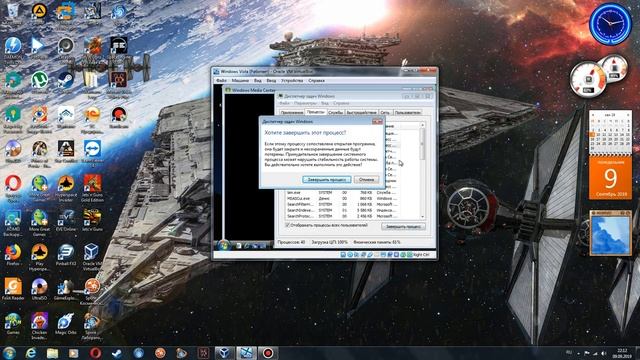Click the grayed end process button below the list
The width and height of the screenshot is (640, 360).
403,227
